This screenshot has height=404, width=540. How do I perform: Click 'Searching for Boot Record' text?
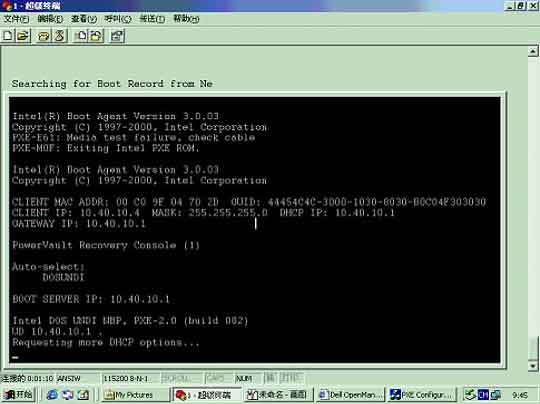coord(112,84)
